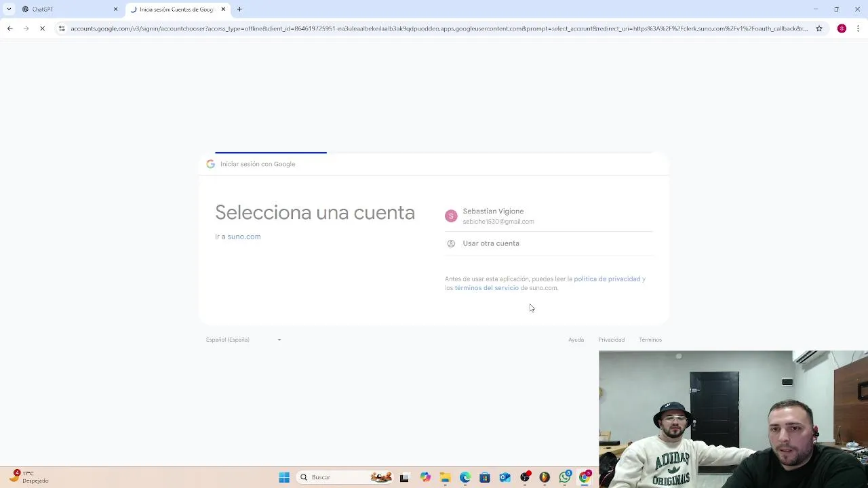Click the webcam overlay video thumbnail
The width and height of the screenshot is (868, 488).
pos(733,419)
